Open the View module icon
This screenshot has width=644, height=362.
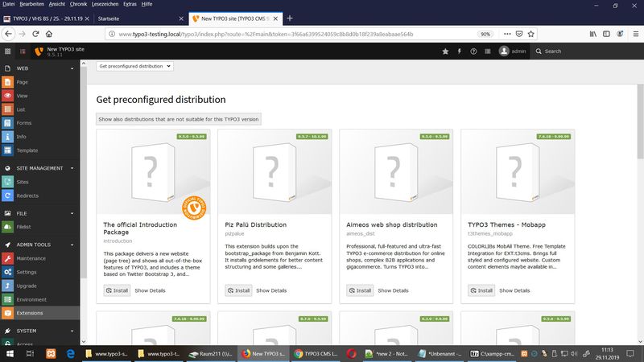7,96
